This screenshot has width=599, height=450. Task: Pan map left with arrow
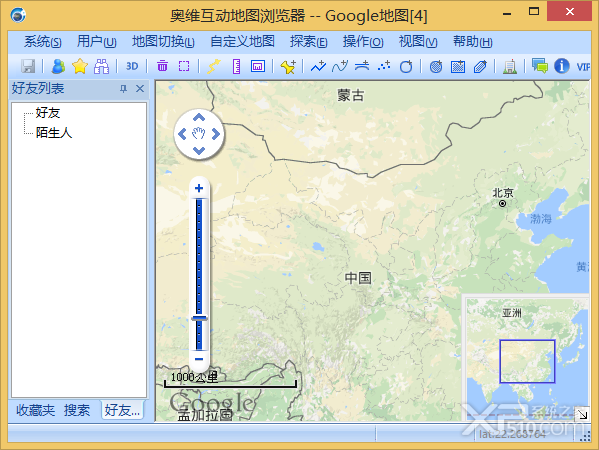182,134
